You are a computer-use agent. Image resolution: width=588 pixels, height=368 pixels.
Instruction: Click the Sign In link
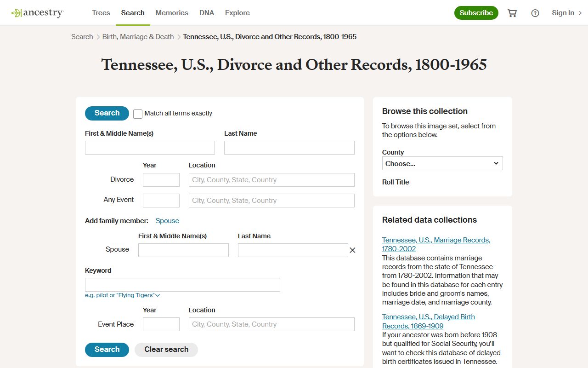(x=563, y=13)
